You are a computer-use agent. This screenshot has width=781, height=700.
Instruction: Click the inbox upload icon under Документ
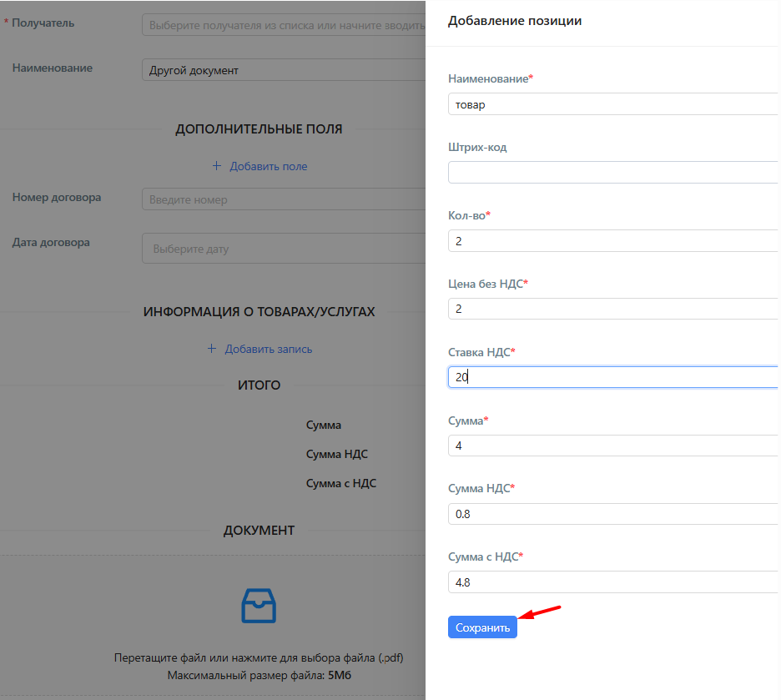point(259,606)
